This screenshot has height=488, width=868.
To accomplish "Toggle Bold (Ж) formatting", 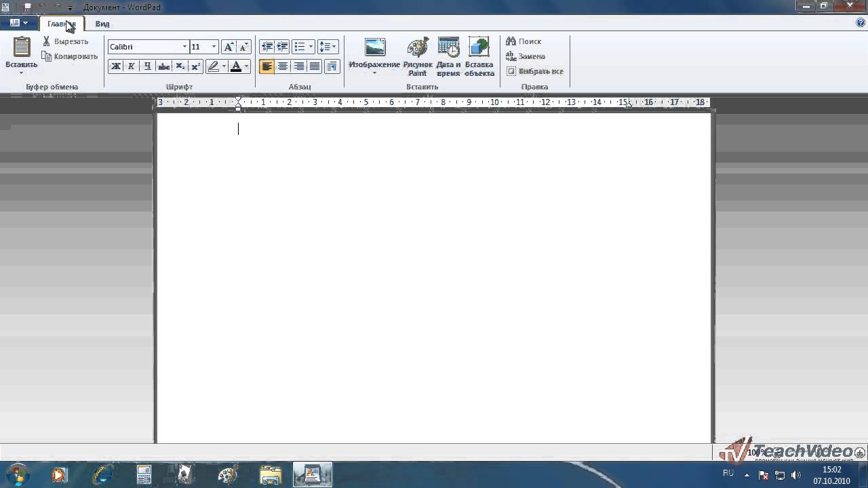I will point(115,66).
